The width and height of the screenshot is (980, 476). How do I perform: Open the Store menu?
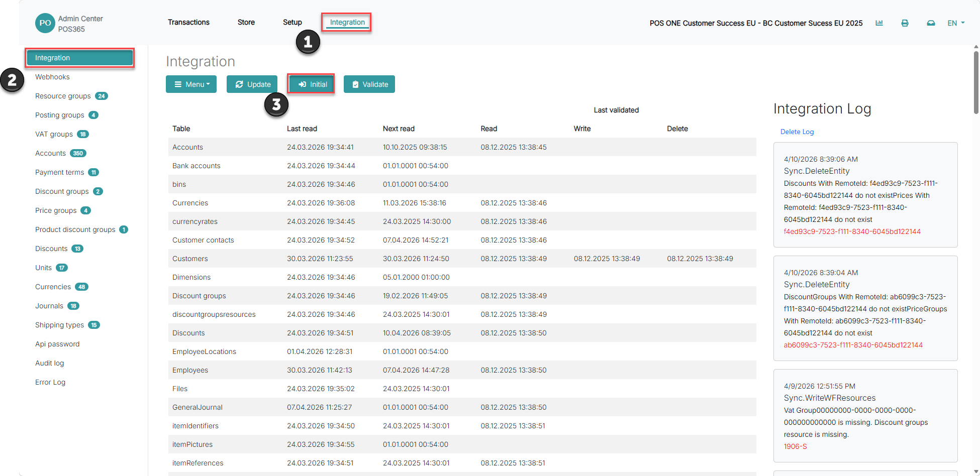point(246,22)
